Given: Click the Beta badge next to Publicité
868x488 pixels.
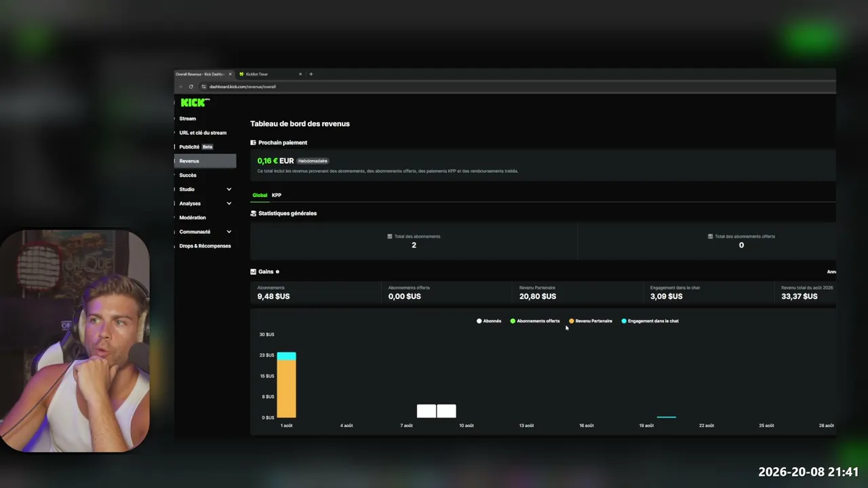Looking at the screenshot, I should 208,147.
